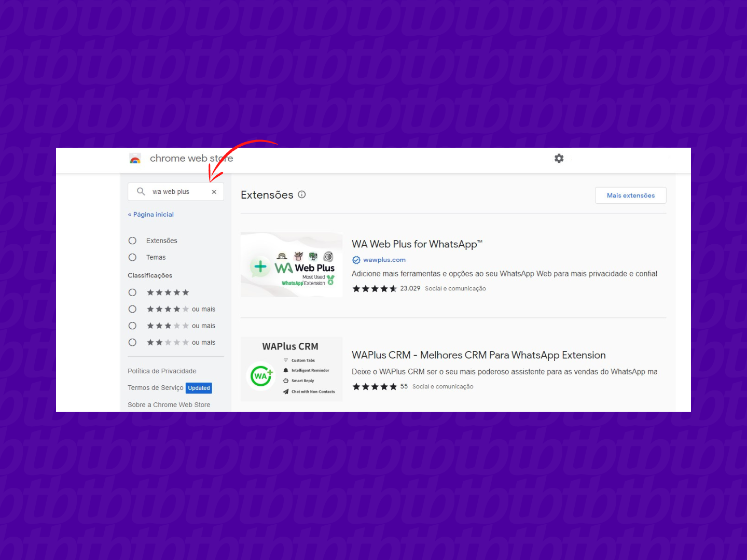Image resolution: width=747 pixels, height=560 pixels.
Task: Open Termos de Serviço link
Action: coord(156,388)
